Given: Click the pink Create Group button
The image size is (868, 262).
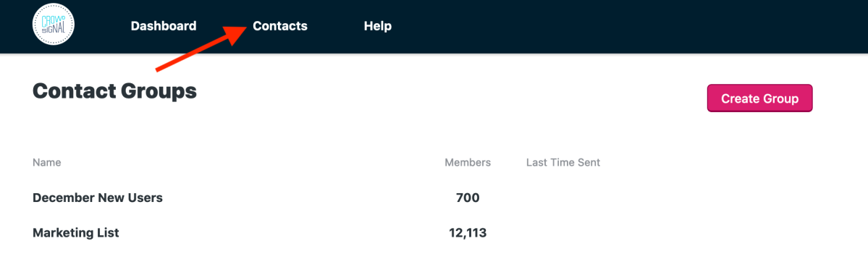Looking at the screenshot, I should click(759, 98).
